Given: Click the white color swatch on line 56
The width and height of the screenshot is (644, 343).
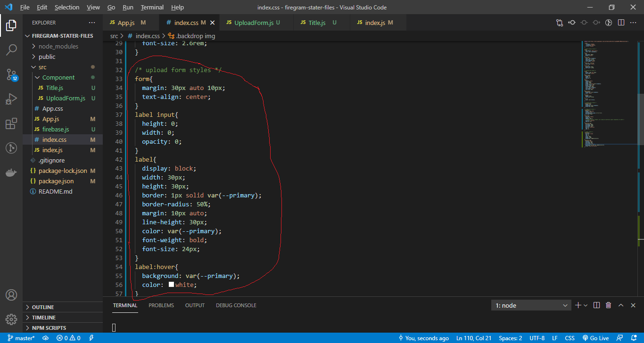Looking at the screenshot, I should (x=171, y=285).
